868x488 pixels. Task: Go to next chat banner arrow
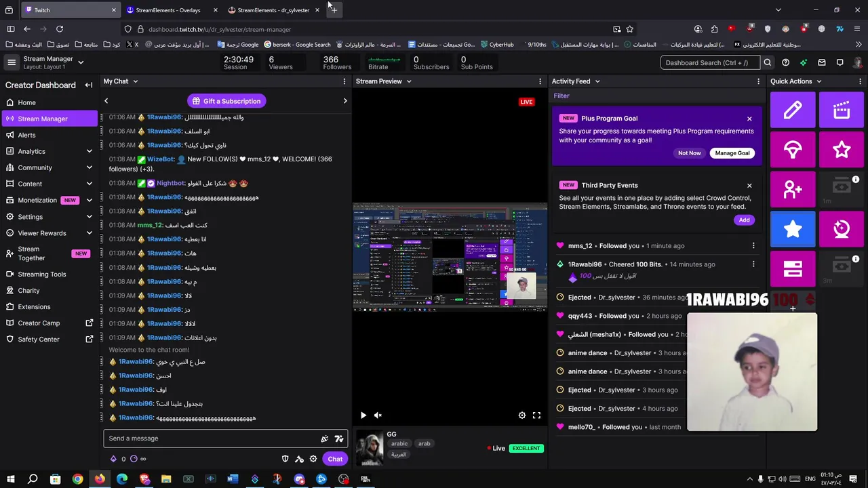point(345,101)
